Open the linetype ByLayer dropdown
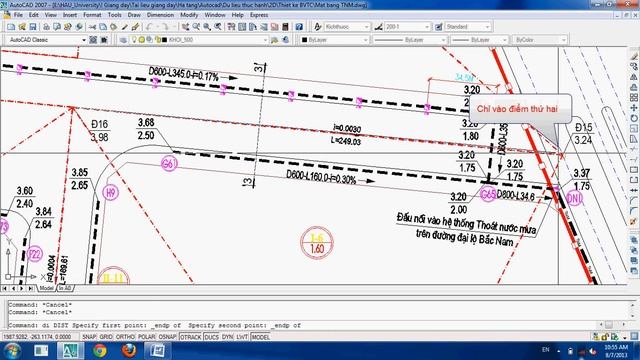Viewport: 640px width, 360px height. [x=443, y=40]
